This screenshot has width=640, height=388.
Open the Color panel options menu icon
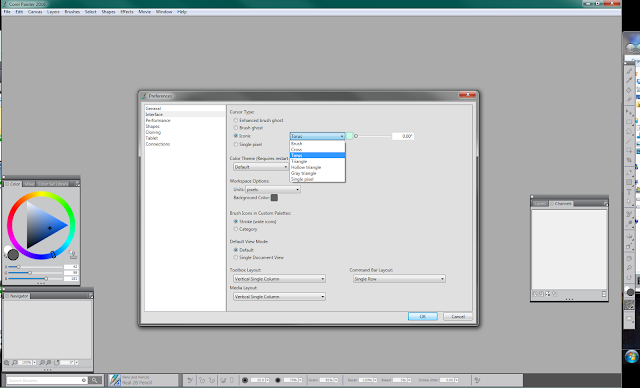point(77,184)
